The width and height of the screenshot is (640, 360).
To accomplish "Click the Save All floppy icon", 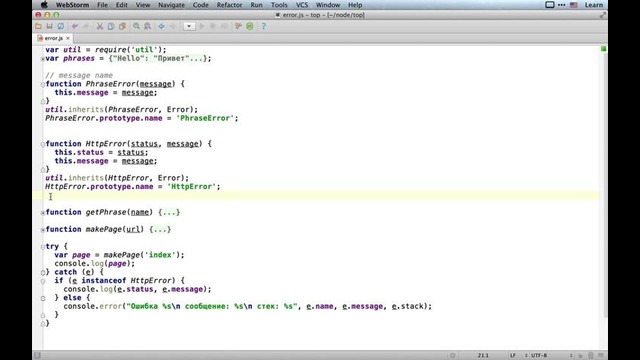I will point(49,26).
